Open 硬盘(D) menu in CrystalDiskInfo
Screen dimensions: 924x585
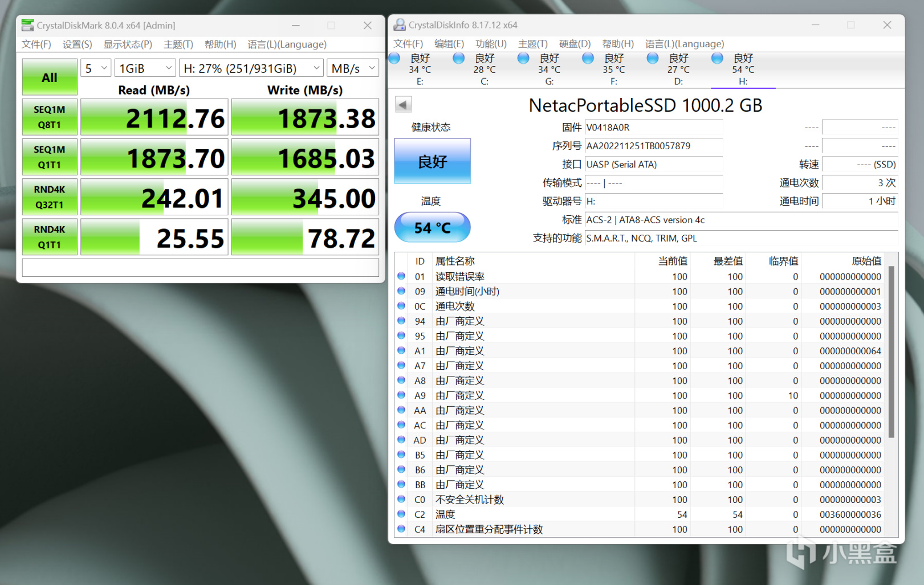coord(575,44)
